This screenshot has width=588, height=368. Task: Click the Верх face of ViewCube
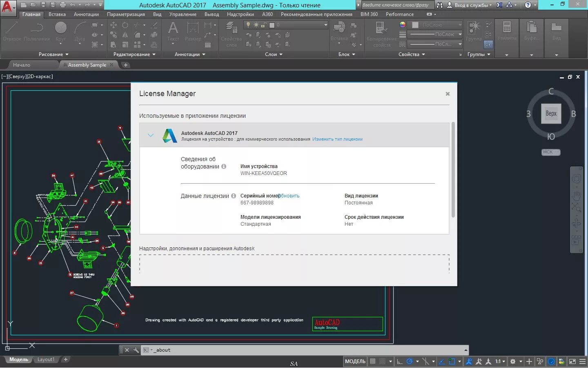(x=551, y=114)
